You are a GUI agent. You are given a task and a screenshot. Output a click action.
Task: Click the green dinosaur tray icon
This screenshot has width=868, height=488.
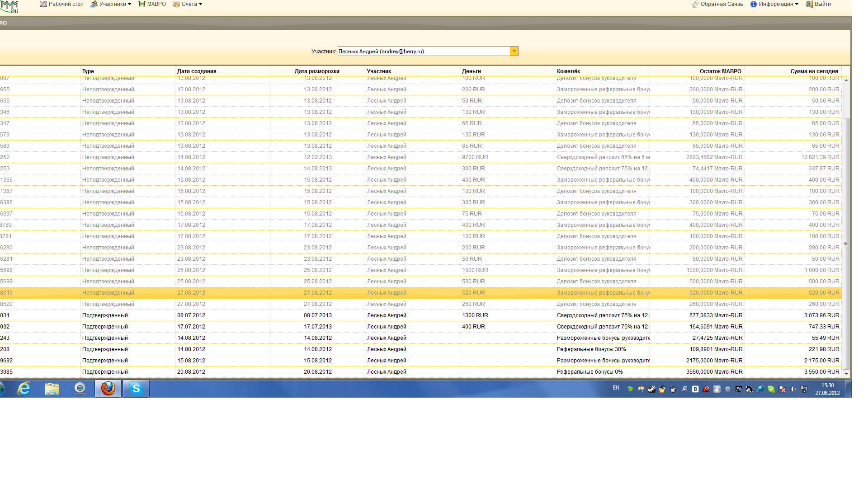(630, 389)
